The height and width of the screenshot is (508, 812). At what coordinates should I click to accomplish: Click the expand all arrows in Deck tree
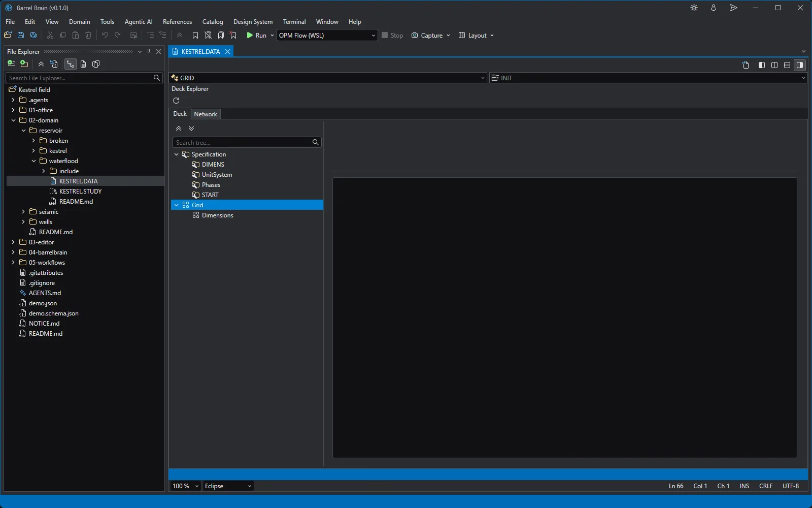click(x=191, y=129)
